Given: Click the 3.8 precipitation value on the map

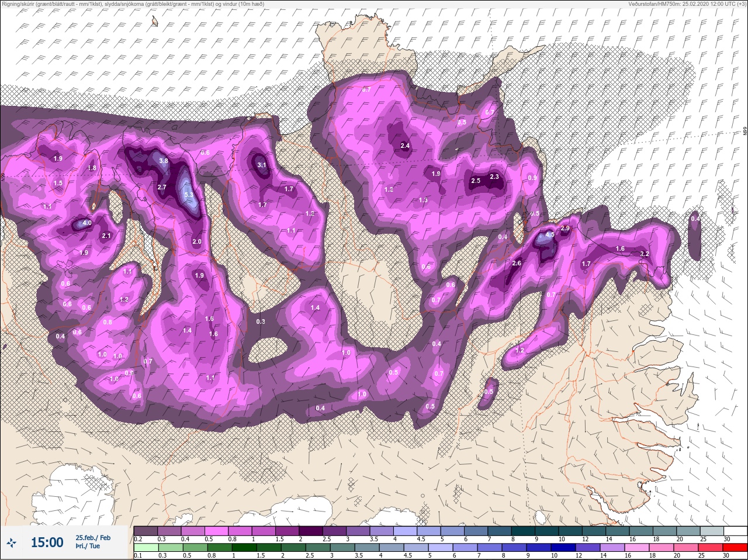Looking at the screenshot, I should 164,161.
